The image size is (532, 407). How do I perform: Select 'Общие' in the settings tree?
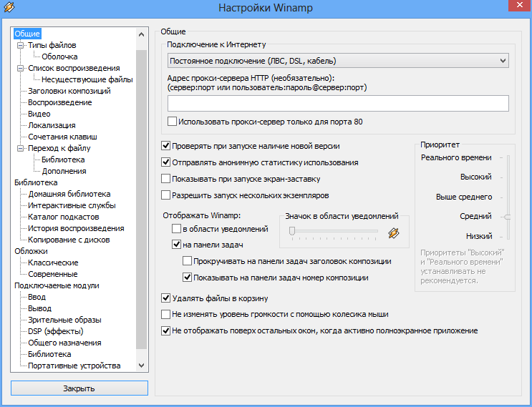(x=27, y=34)
